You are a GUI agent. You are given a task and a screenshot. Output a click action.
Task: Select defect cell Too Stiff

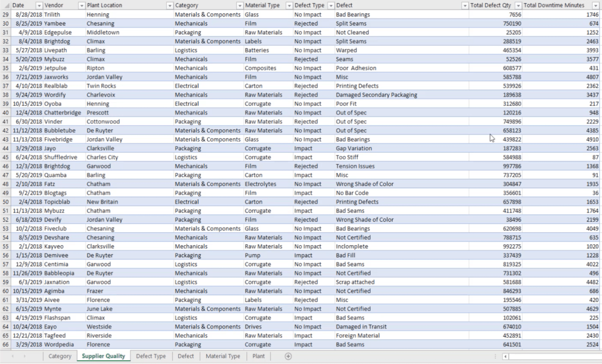point(401,157)
